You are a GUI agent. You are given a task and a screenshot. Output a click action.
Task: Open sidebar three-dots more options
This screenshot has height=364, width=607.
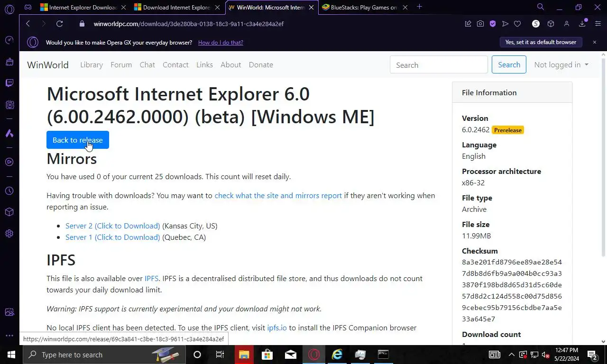(9, 336)
